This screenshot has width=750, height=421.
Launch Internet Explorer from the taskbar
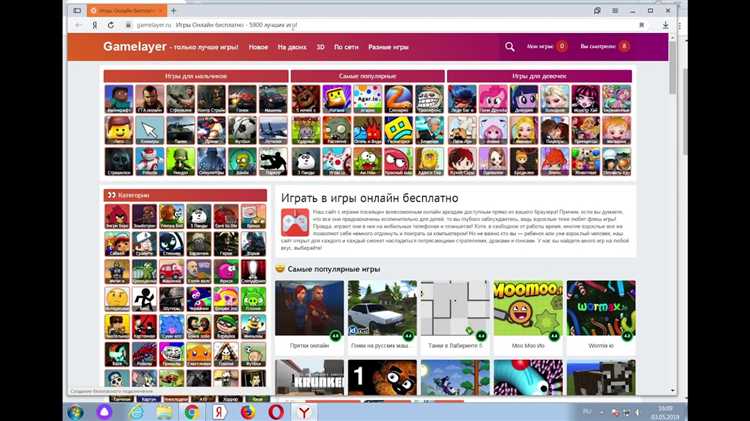(x=136, y=412)
